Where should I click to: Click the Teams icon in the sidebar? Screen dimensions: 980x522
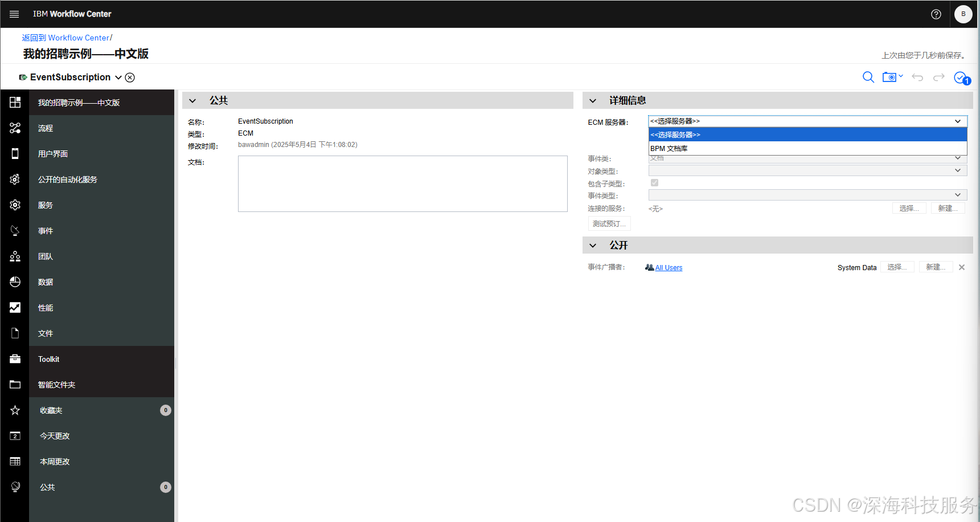point(15,256)
